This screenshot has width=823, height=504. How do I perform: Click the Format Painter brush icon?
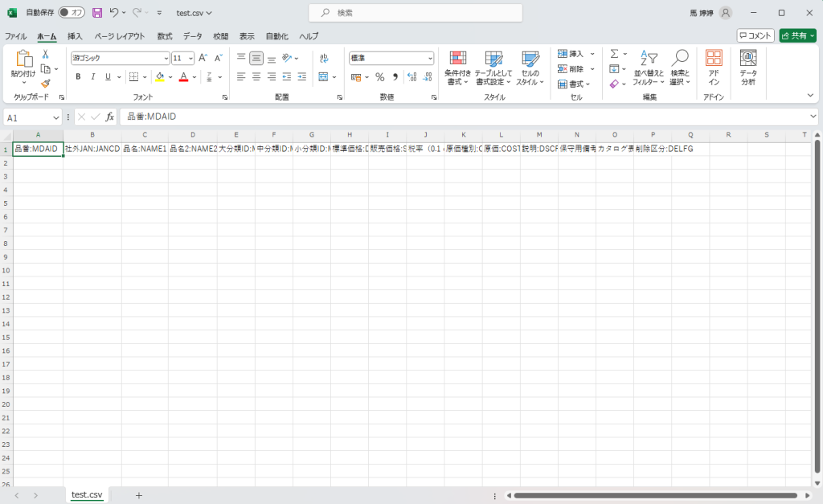click(x=46, y=84)
